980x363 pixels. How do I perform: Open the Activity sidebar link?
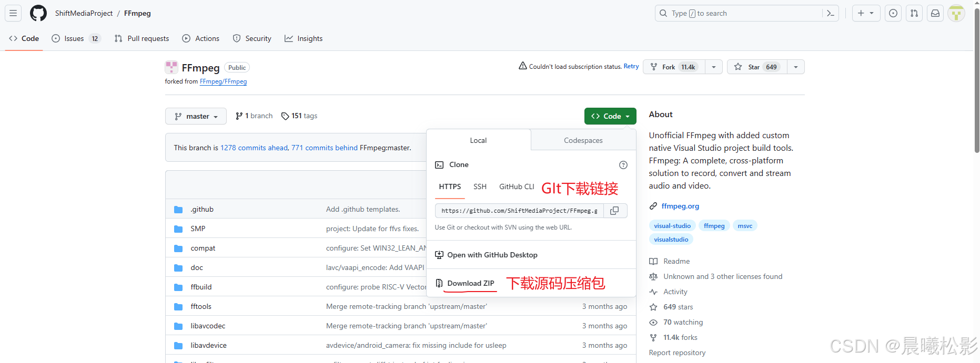tap(669, 292)
